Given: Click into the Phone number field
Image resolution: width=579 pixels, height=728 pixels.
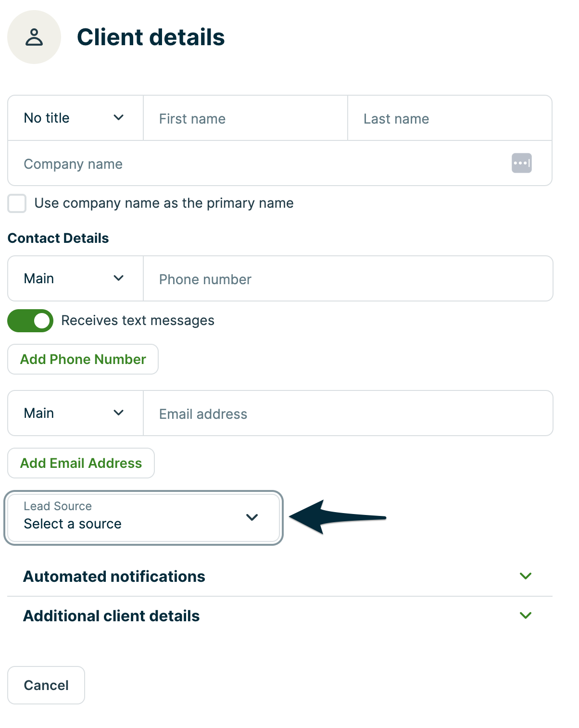Looking at the screenshot, I should 347,279.
